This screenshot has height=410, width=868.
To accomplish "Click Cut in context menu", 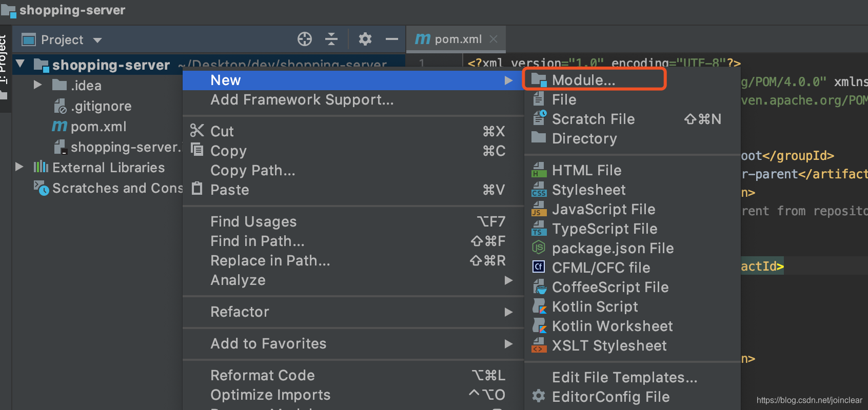I will 353,131.
